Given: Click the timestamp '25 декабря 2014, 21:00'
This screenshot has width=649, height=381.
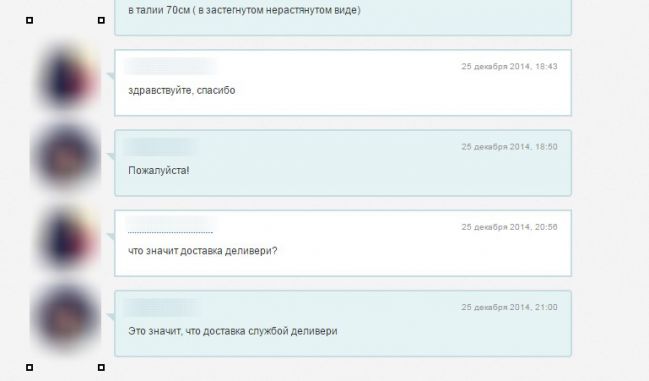Looking at the screenshot, I should tap(510, 307).
